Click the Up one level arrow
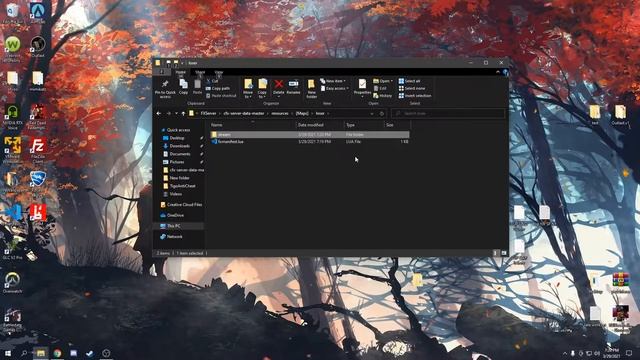This screenshot has width=640, height=360. 183,113
